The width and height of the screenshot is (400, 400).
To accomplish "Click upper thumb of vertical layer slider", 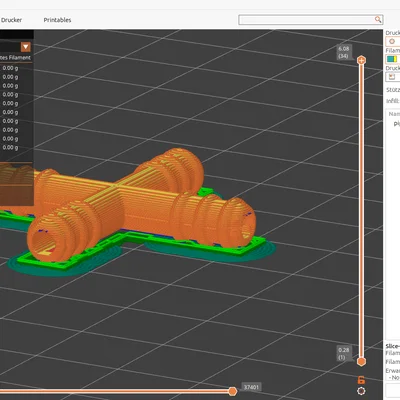I will coord(361,60).
